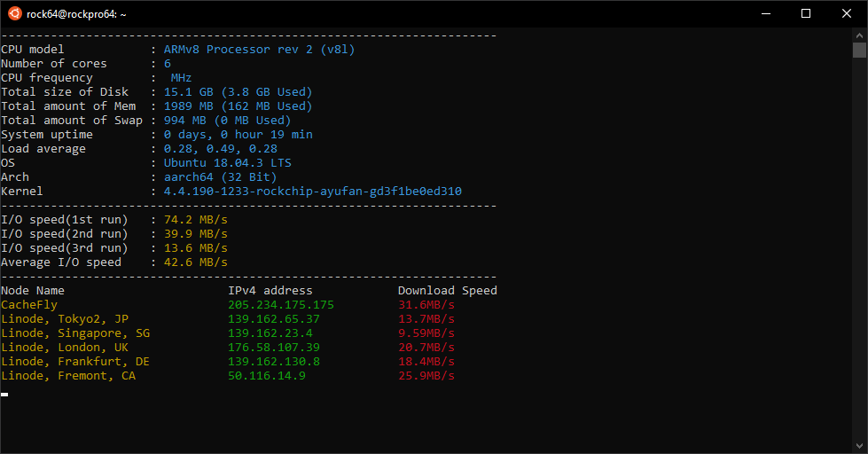This screenshot has width=868, height=454.
Task: Click the Download Speed column header
Action: (x=447, y=291)
